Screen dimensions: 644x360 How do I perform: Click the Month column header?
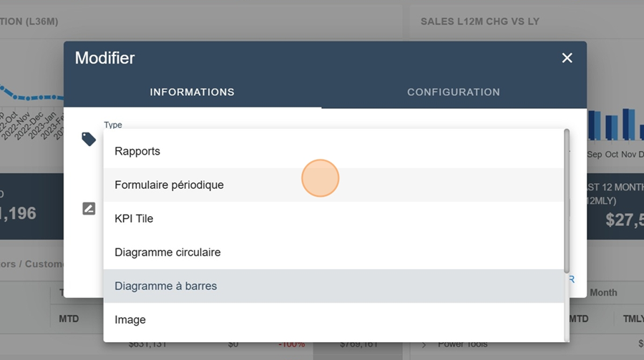pos(604,293)
